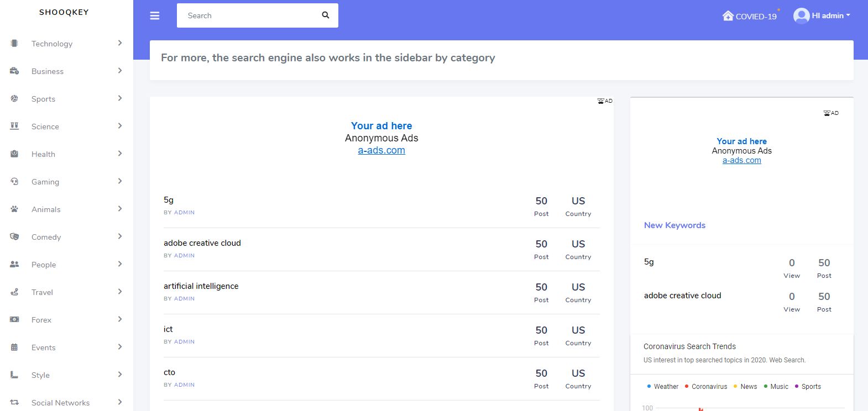
Task: Open the COVIED-19 home icon
Action: [728, 16]
